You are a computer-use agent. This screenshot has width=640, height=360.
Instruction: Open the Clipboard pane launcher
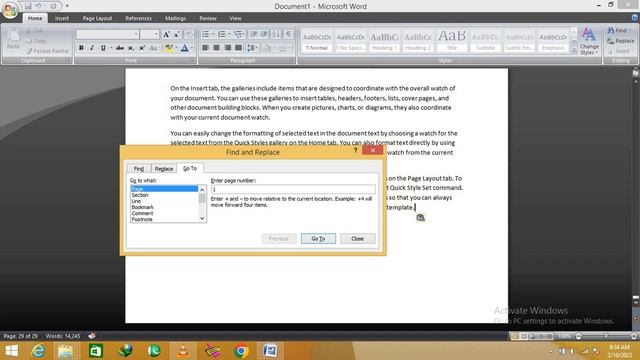68,60
